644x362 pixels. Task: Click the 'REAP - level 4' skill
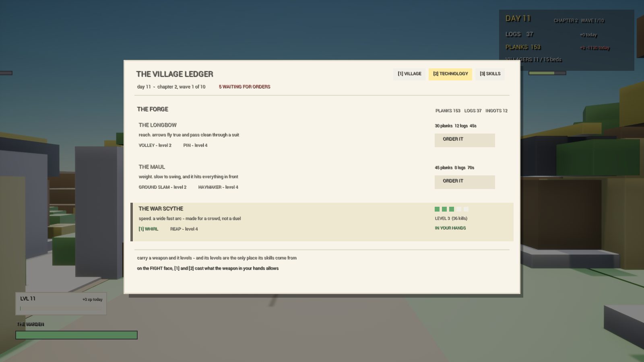pos(184,229)
